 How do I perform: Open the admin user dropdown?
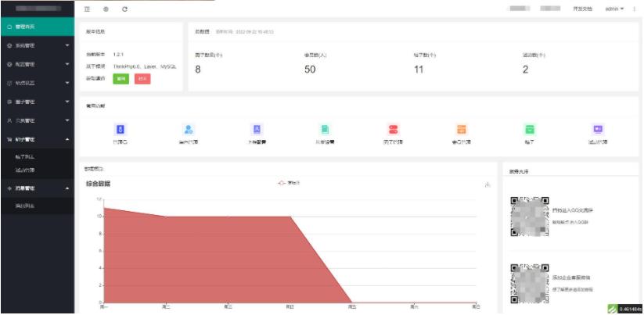coord(614,9)
